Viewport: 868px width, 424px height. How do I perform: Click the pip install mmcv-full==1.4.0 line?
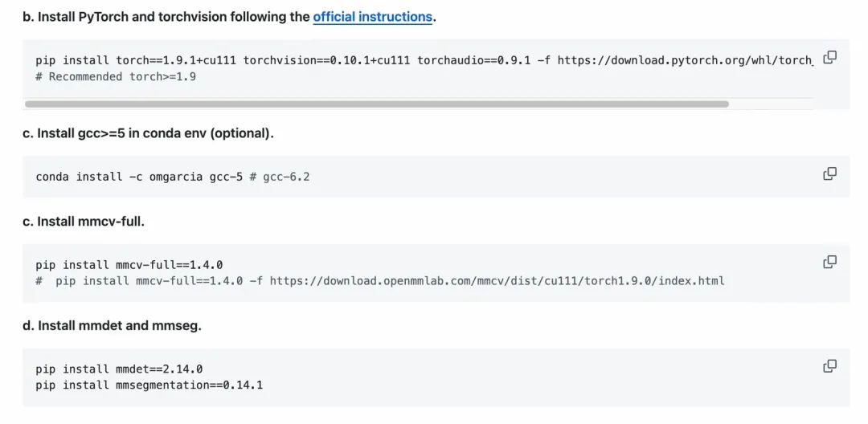pyautogui.click(x=129, y=265)
